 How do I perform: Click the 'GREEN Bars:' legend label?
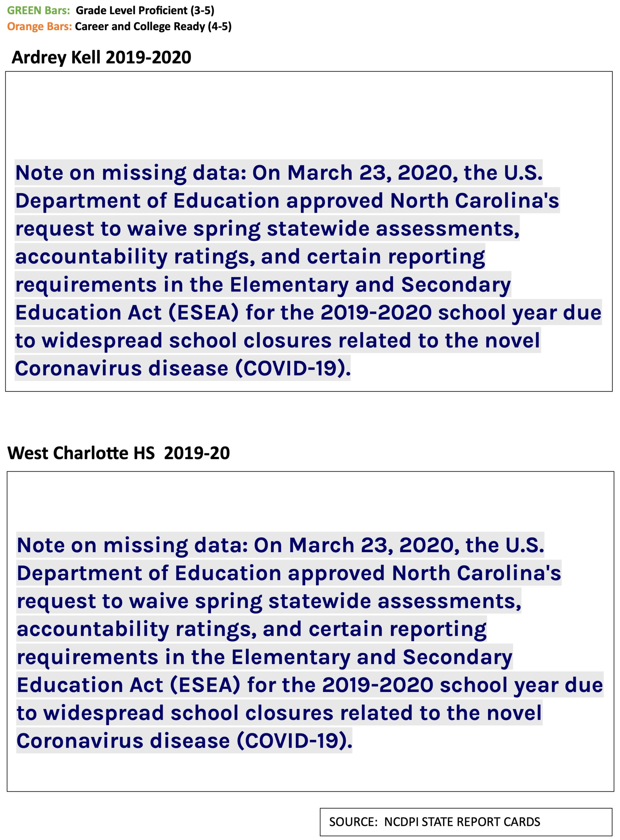pyautogui.click(x=38, y=10)
